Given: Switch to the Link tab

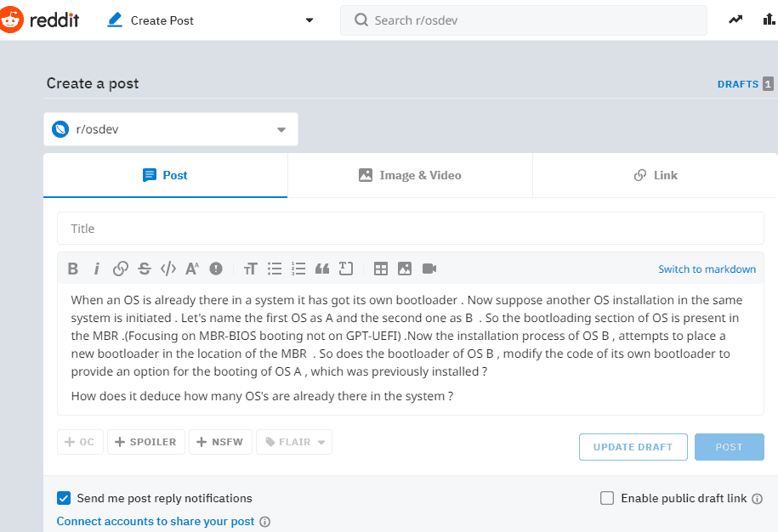Looking at the screenshot, I should pos(655,175).
